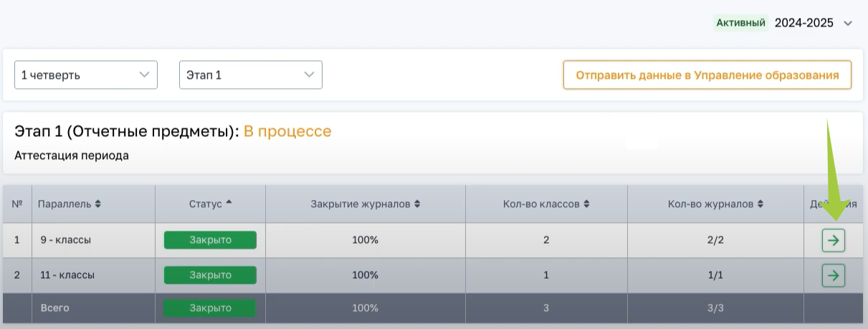868x329 pixels.
Task: Open the Этап 1 stage dropdown
Action: click(250, 75)
